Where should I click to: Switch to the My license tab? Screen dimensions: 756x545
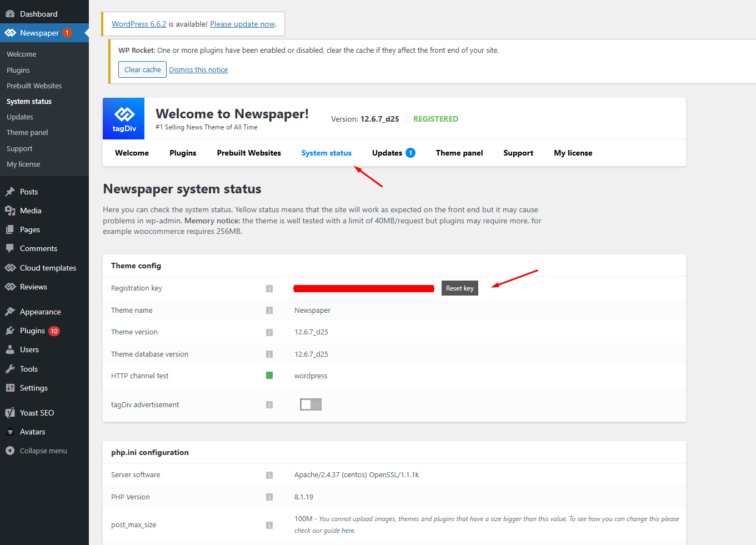(573, 153)
